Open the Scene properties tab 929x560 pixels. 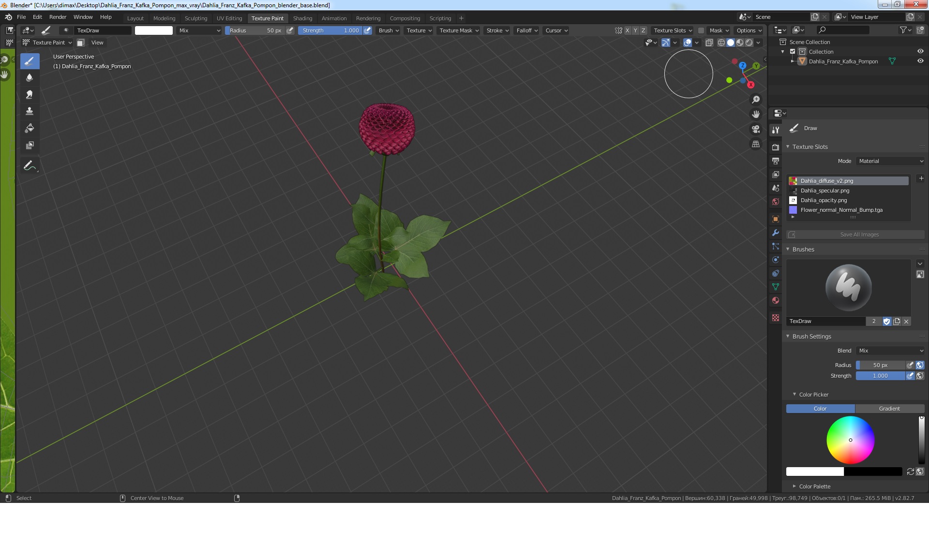click(x=776, y=188)
